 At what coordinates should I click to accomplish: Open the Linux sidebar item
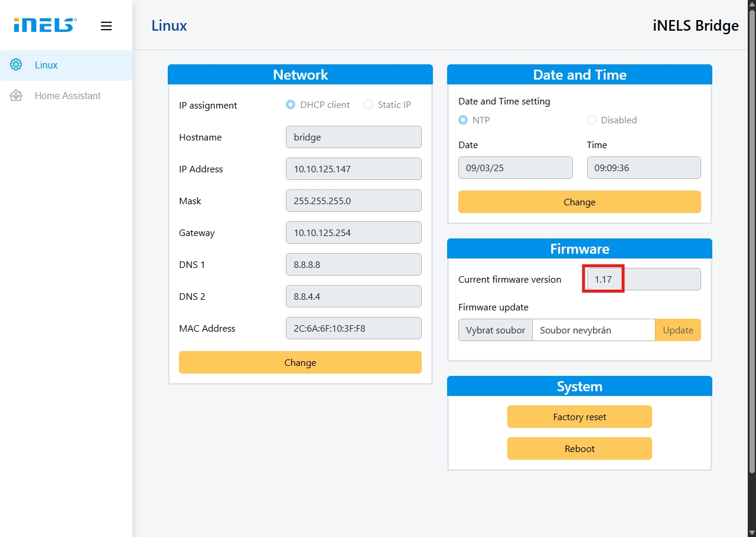point(46,65)
